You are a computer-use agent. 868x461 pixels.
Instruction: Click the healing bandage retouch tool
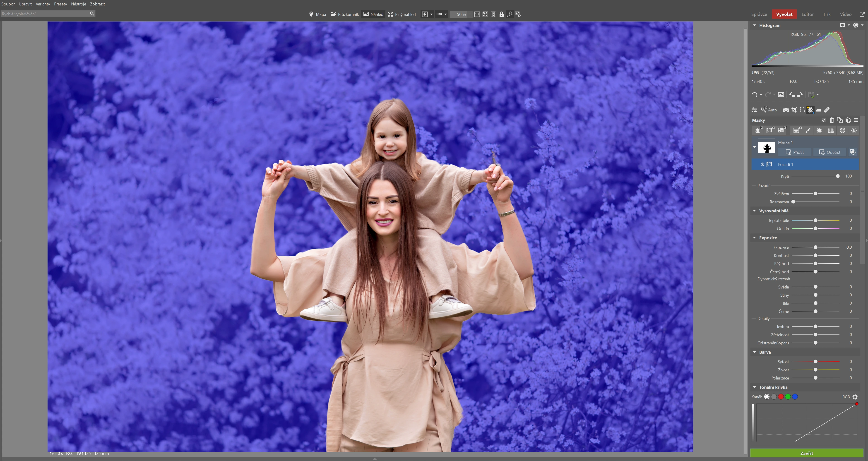(x=827, y=110)
